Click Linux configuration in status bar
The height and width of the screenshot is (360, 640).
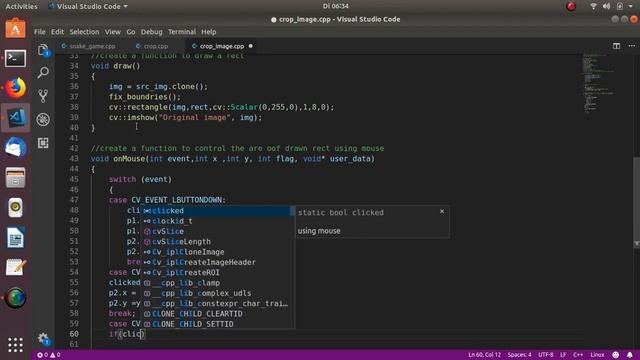(x=597, y=355)
